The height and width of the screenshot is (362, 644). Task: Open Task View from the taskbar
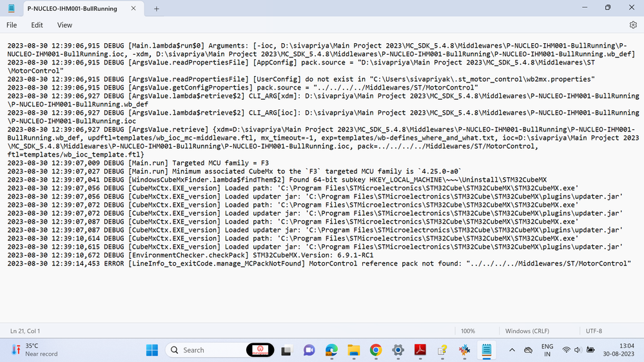[286, 350]
